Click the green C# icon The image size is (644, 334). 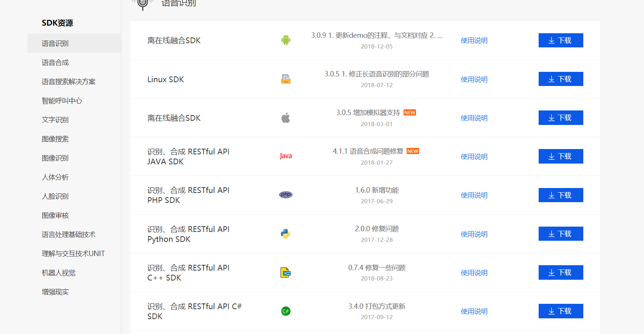pos(286,311)
